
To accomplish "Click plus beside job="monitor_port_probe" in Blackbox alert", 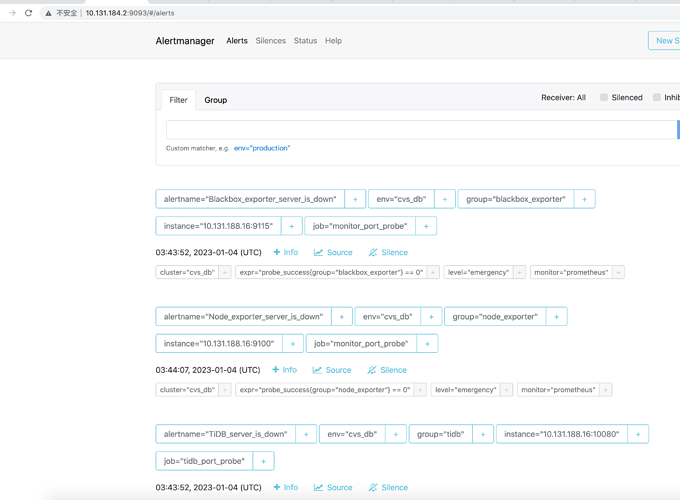I will click(x=426, y=226).
